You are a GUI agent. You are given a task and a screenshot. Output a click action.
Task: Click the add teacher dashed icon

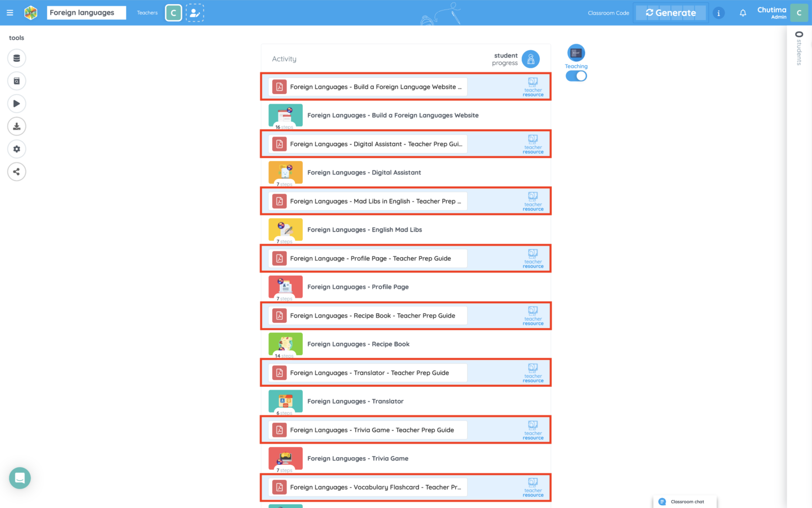click(x=195, y=12)
